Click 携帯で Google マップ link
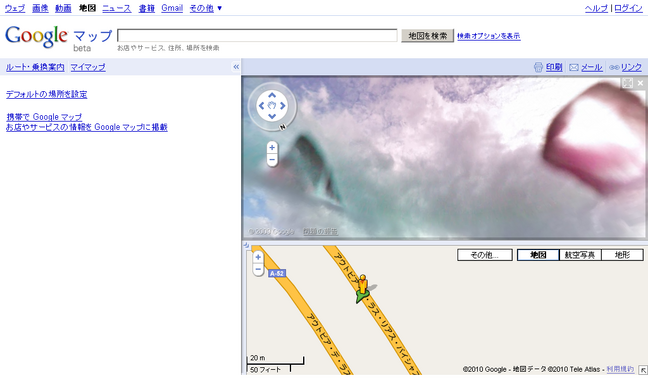 click(44, 117)
